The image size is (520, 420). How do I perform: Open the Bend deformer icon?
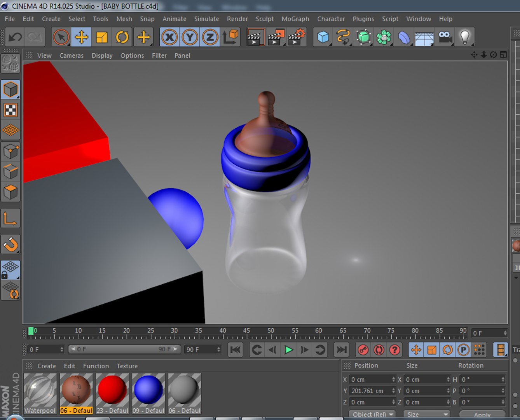click(x=404, y=37)
